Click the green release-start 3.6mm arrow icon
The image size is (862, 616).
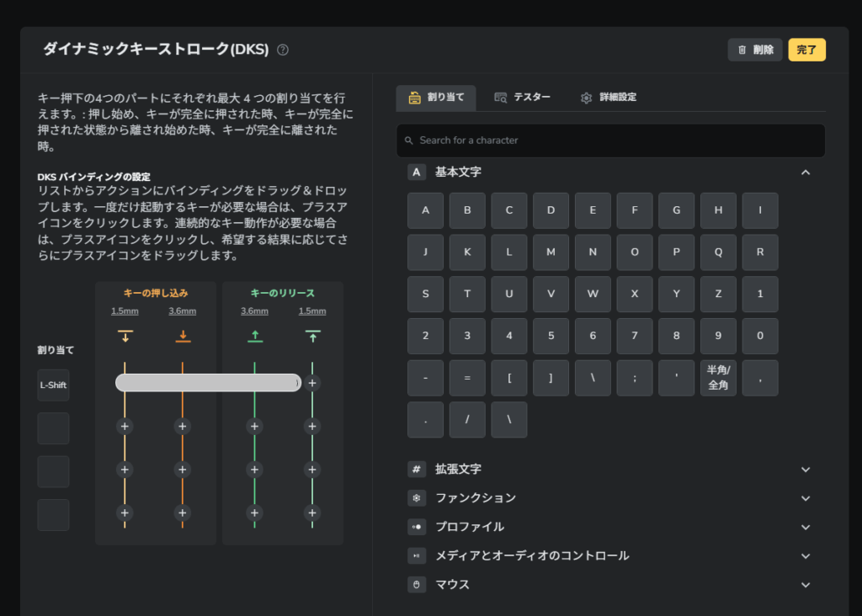coord(254,337)
